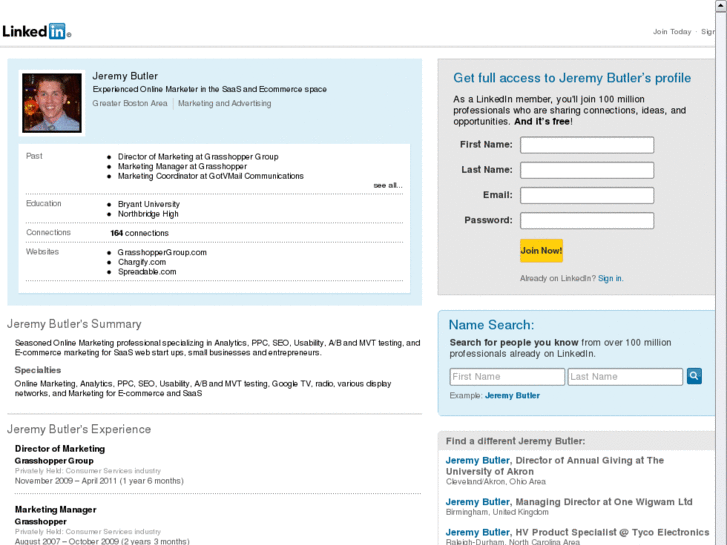Click Northbridge High education entry

point(148,214)
